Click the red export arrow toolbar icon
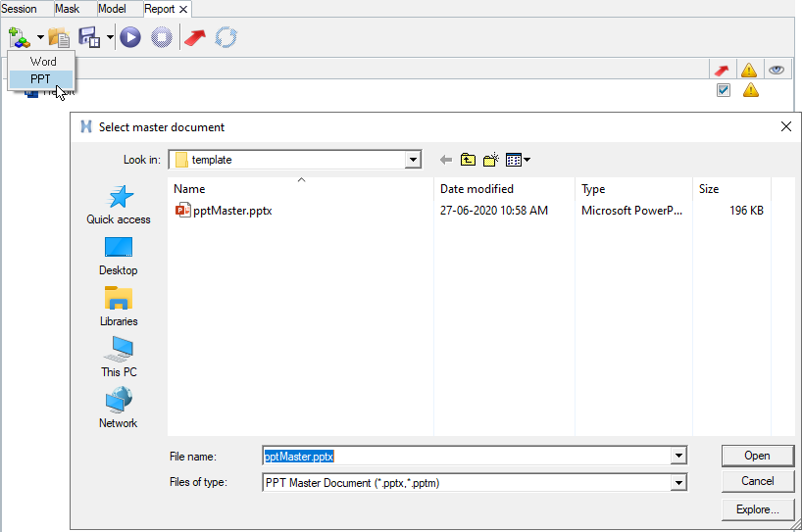The height and width of the screenshot is (532, 802). 195,38
